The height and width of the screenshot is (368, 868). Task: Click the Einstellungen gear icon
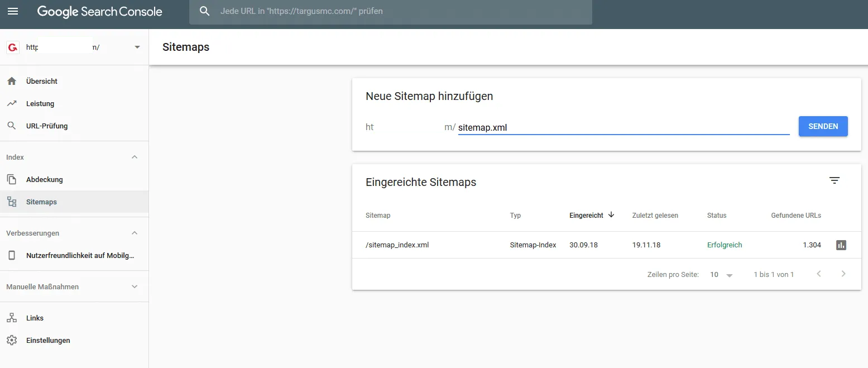(12, 340)
